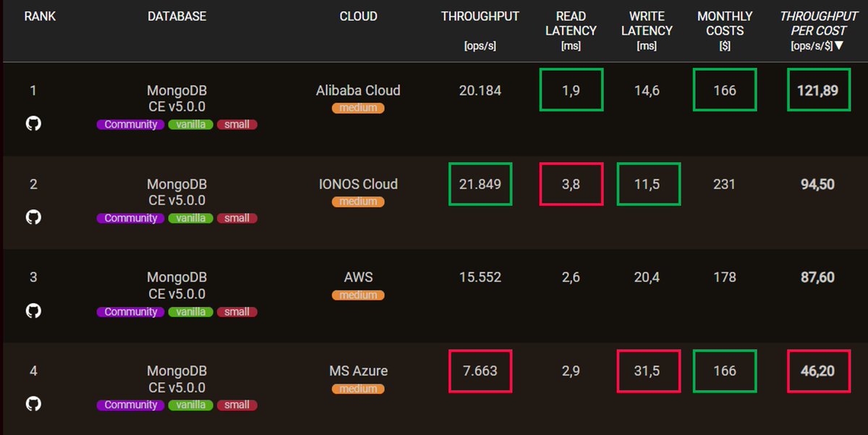Select the Community tag in IONOS Cloud row
Image resolution: width=868 pixels, height=435 pixels.
(130, 218)
